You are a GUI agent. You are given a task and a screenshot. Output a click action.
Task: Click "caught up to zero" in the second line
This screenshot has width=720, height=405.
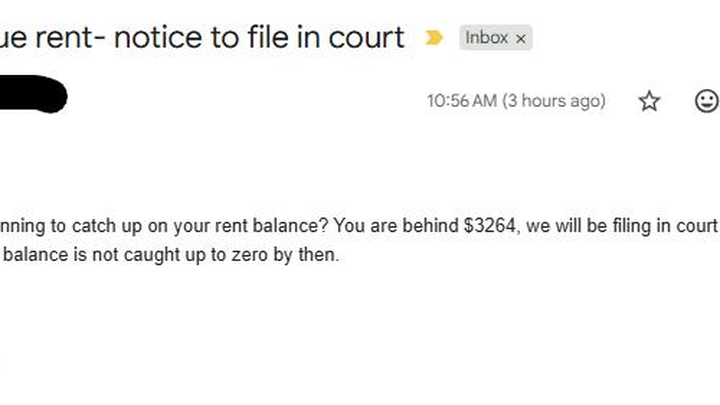click(209, 255)
